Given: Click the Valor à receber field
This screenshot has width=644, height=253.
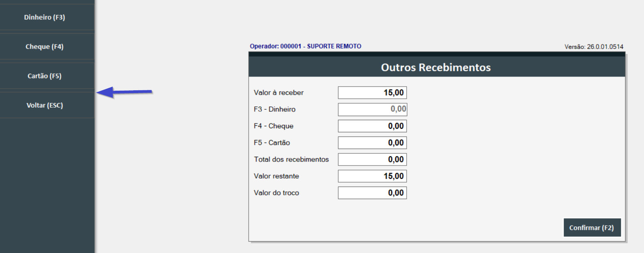Looking at the screenshot, I should click(x=372, y=93).
